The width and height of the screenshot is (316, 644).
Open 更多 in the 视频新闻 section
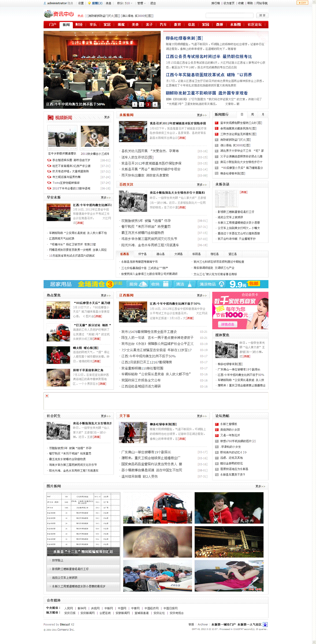click(107, 117)
